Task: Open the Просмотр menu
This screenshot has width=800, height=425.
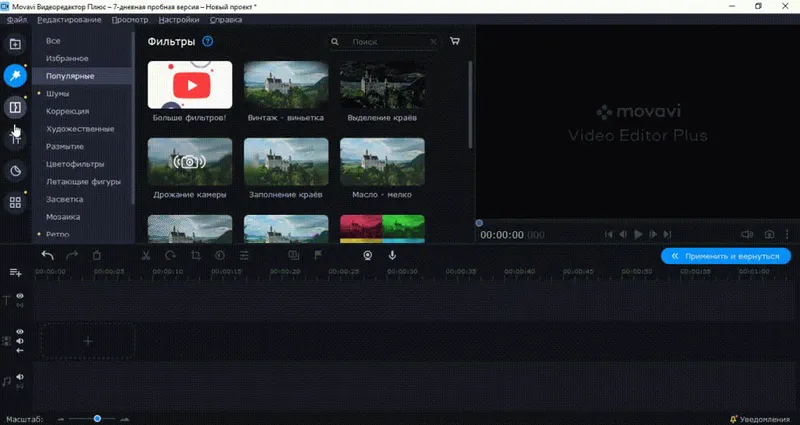Action: pos(130,20)
